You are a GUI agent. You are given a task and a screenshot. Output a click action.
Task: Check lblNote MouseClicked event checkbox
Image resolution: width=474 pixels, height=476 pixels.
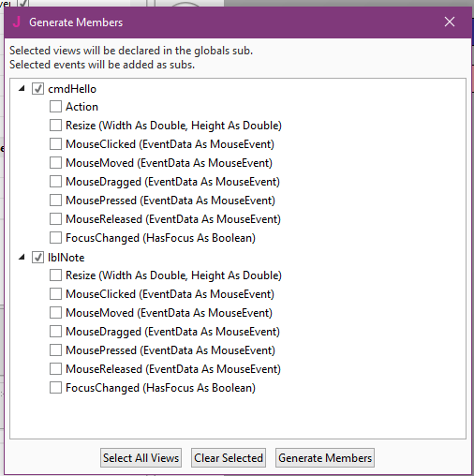55,294
